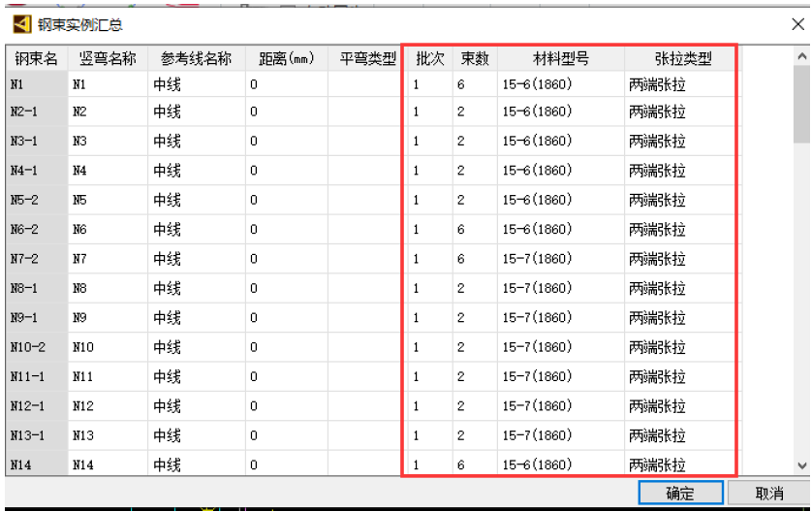The width and height of the screenshot is (812, 512).
Task: Click the dialog title bar icon
Action: point(21,24)
